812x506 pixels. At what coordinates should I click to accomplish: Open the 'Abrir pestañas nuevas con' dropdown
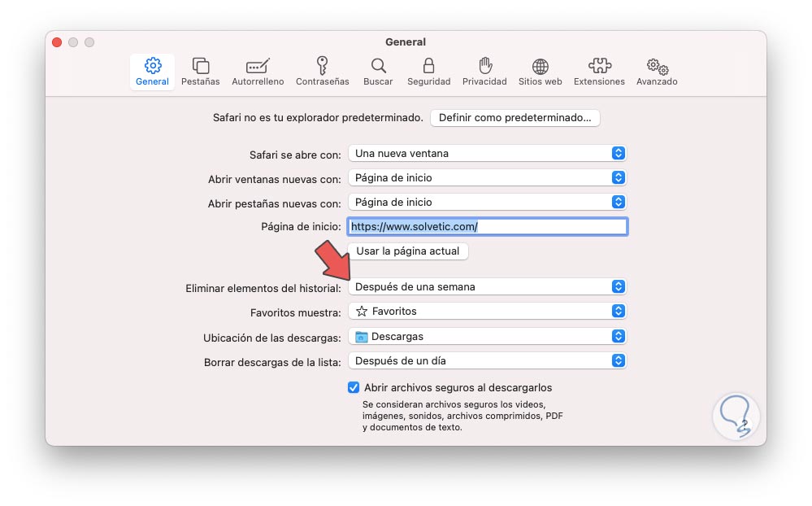[x=488, y=203]
